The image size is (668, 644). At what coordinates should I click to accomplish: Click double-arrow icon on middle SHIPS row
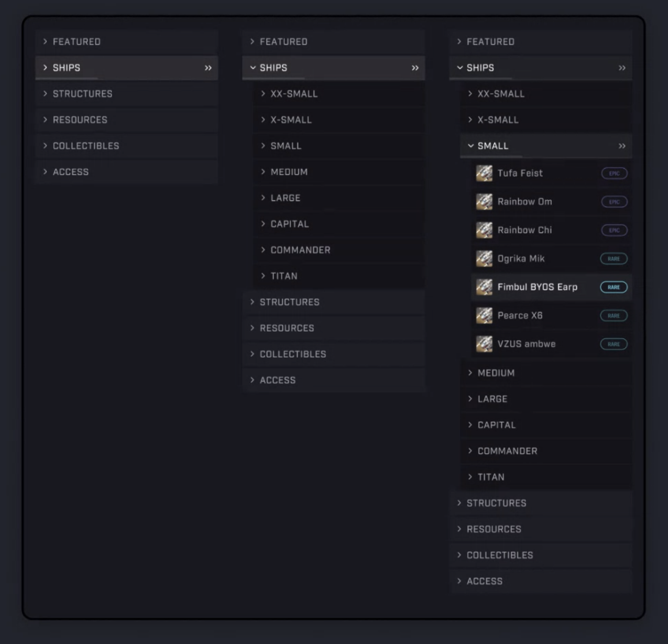415,68
